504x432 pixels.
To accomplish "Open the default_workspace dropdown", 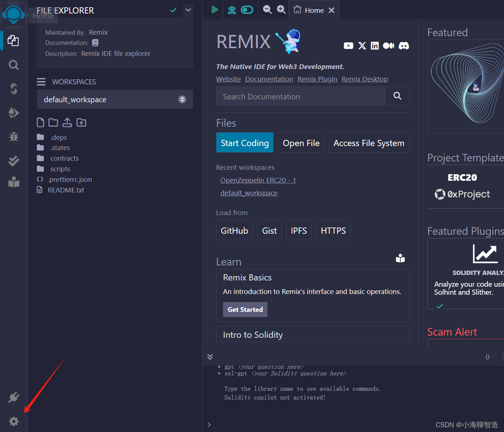I will click(115, 99).
